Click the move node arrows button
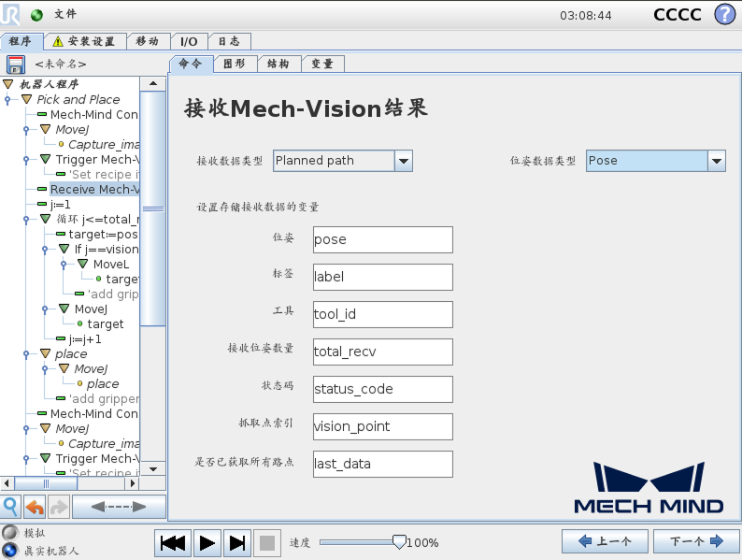 (119, 507)
